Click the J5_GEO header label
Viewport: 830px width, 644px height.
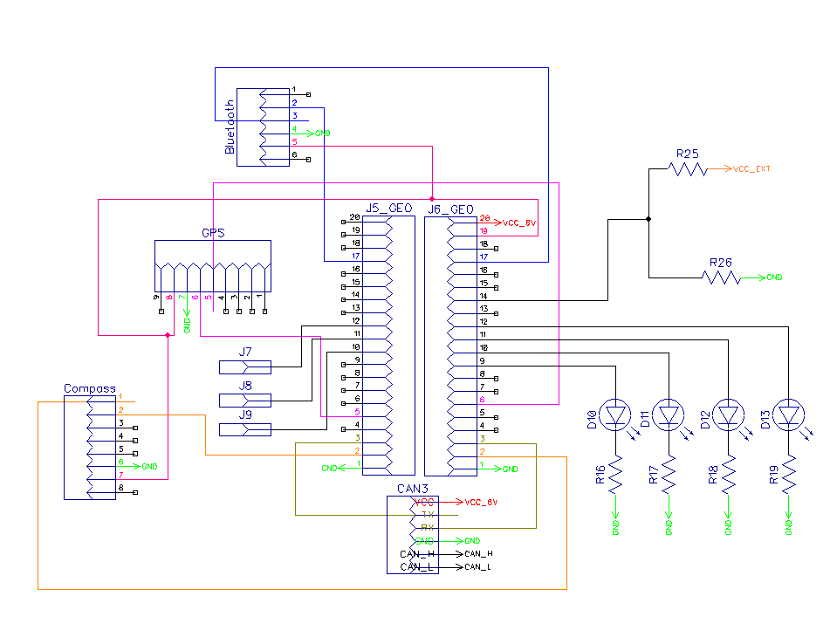[389, 208]
